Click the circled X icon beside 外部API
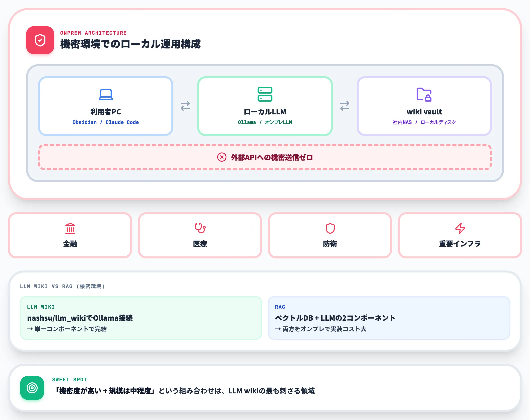Screen dimensions: 530x420 point(222,157)
